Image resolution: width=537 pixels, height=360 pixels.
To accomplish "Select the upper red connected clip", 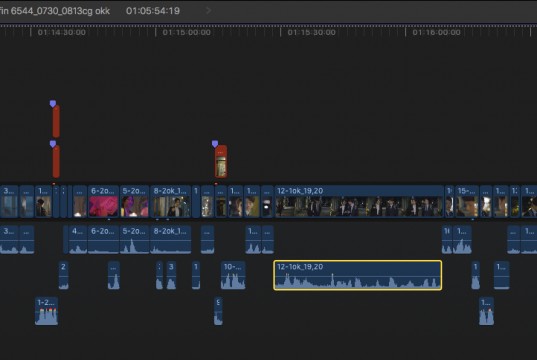I will 56,121.
